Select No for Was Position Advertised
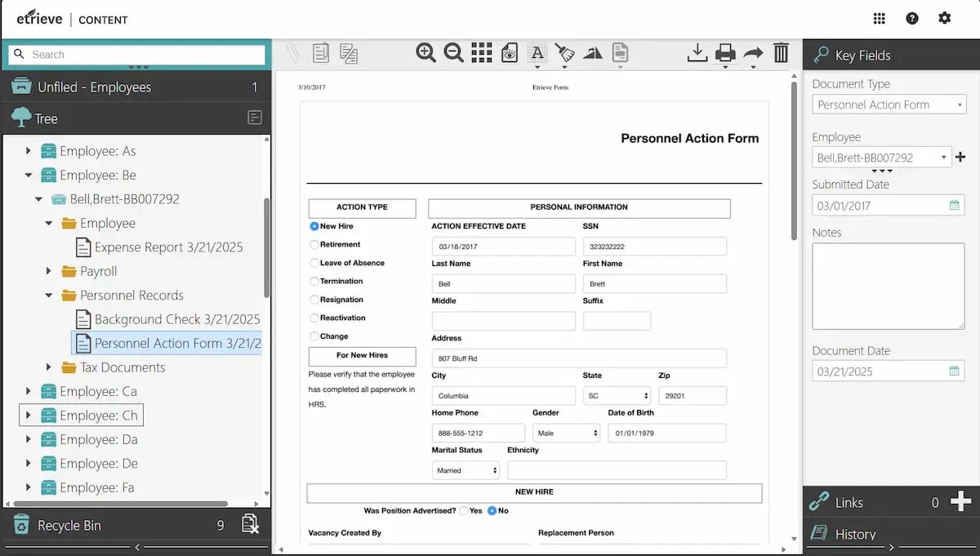This screenshot has height=556, width=980. click(x=492, y=510)
